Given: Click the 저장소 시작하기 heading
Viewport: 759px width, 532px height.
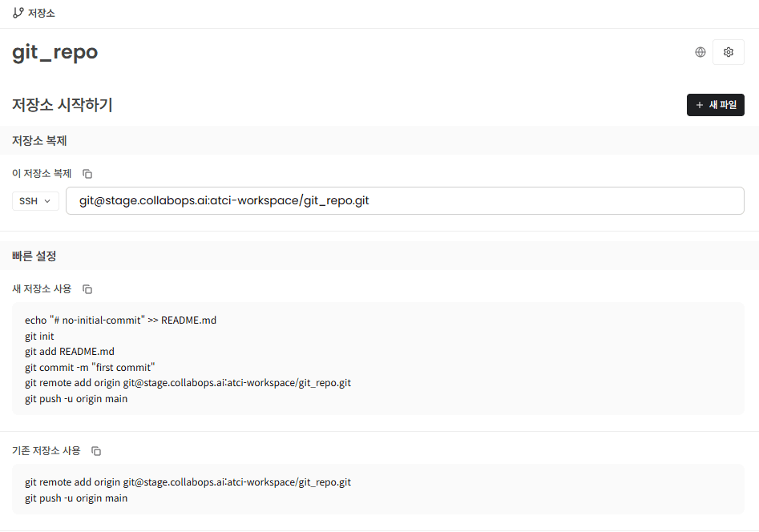Looking at the screenshot, I should (x=63, y=105).
